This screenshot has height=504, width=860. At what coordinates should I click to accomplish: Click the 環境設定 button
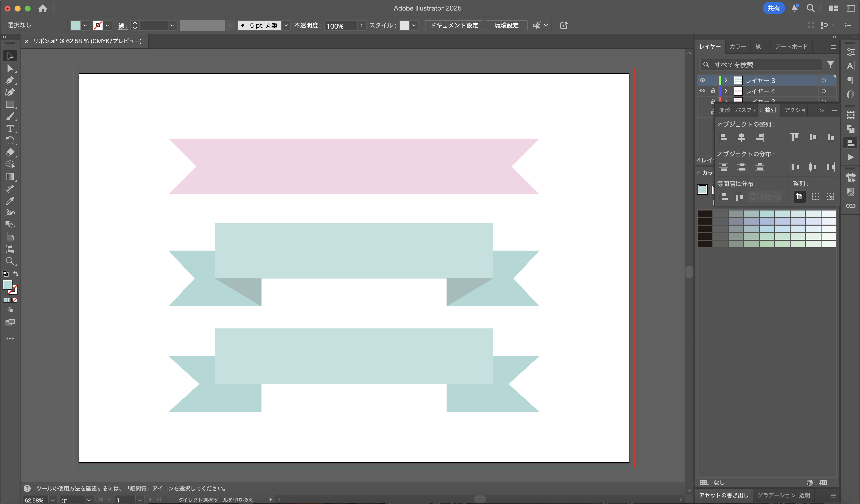pyautogui.click(x=506, y=25)
